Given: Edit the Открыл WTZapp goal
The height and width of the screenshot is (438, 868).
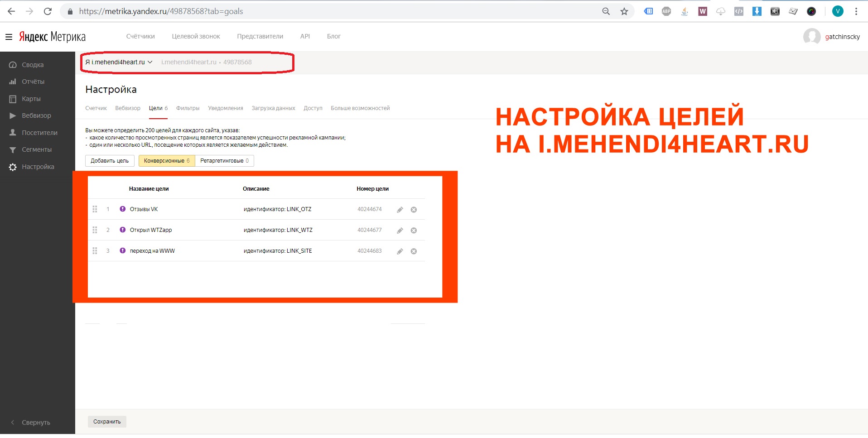Looking at the screenshot, I should pyautogui.click(x=400, y=231).
